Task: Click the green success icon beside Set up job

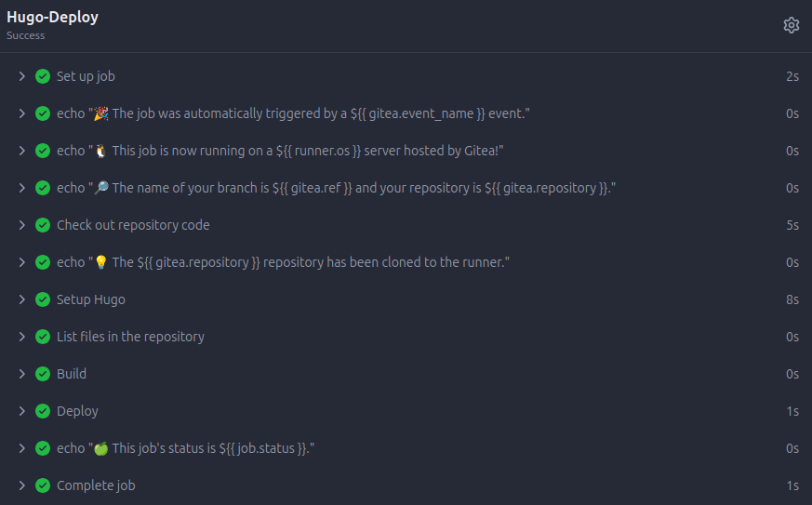Action: coord(43,76)
